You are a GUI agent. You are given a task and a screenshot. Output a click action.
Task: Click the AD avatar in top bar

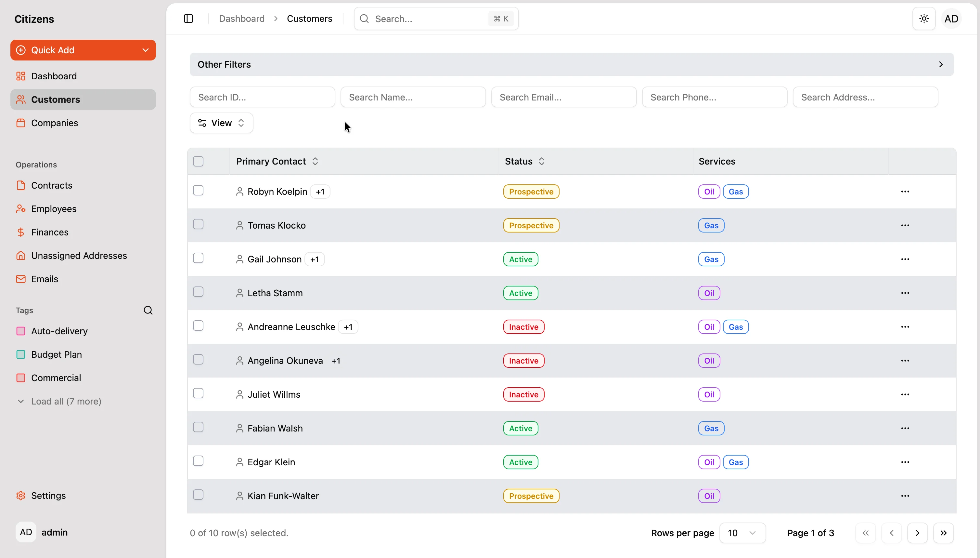[x=951, y=19]
